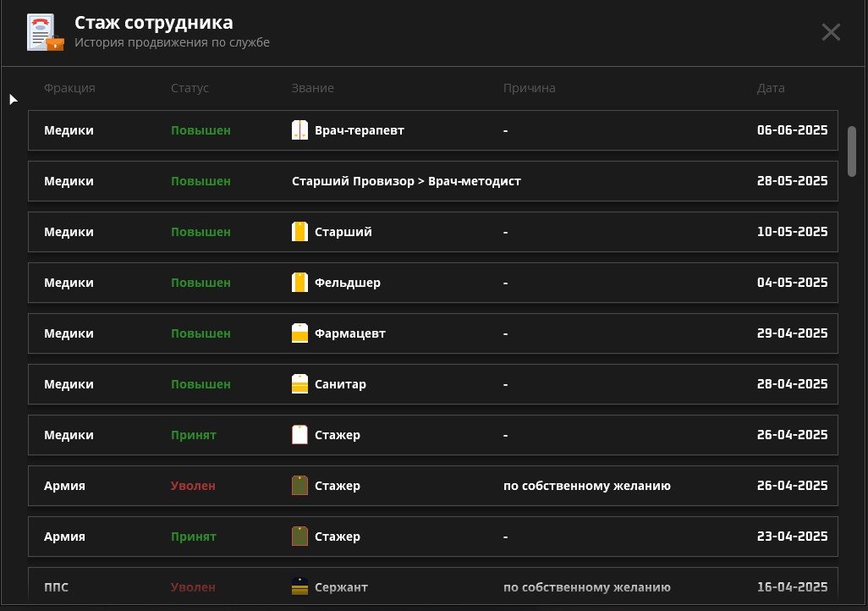
Task: Click the Принят status in Армия row
Action: point(193,537)
